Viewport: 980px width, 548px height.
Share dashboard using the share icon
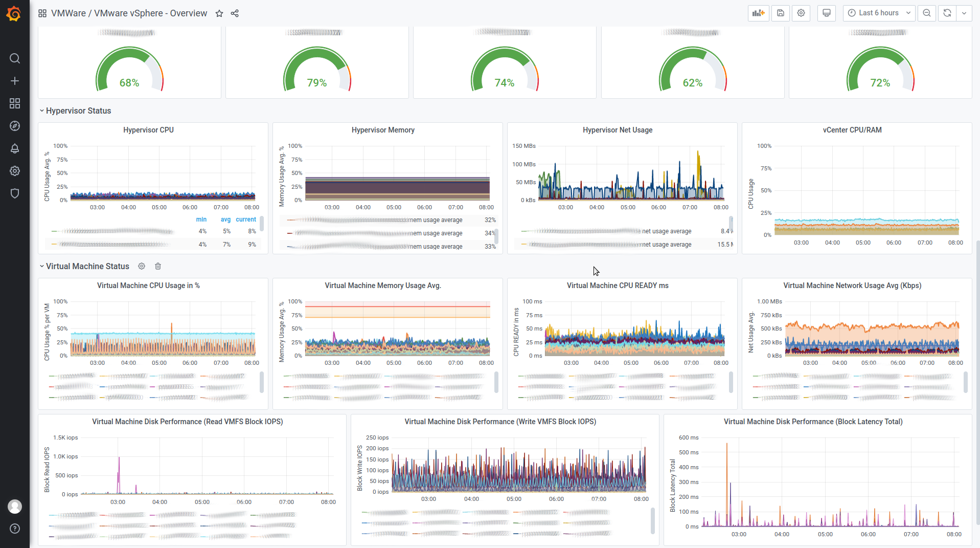click(235, 13)
